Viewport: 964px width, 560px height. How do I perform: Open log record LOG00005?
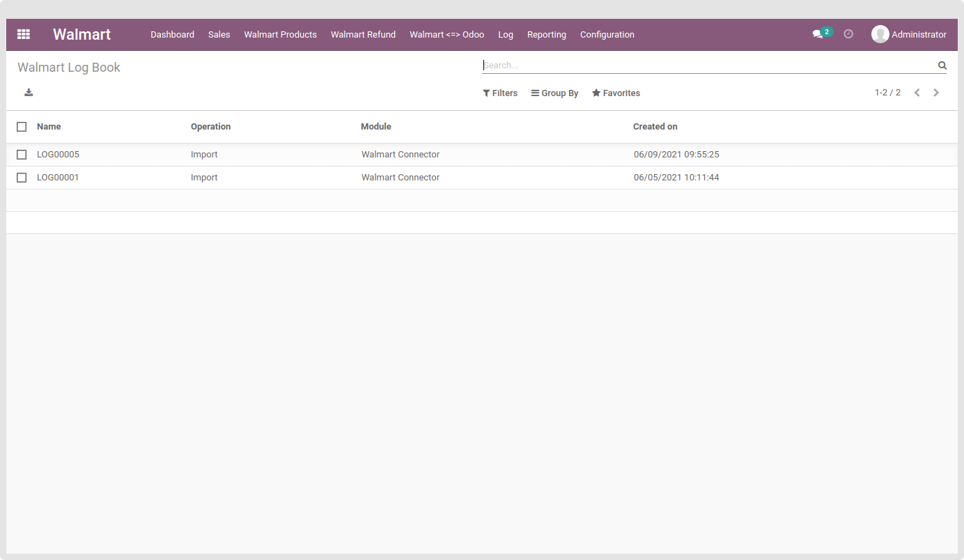(58, 155)
